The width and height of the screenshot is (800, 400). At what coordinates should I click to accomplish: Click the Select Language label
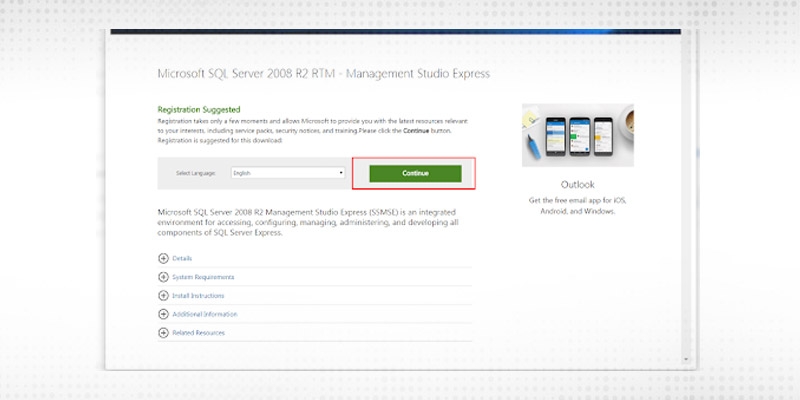click(196, 173)
